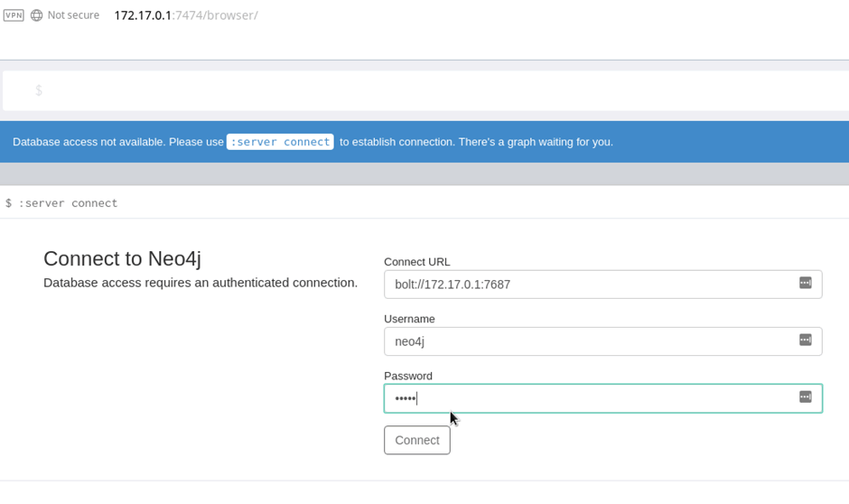The image size is (849, 504).
Task: Open password manager icon in Connect URL field
Action: tap(805, 283)
